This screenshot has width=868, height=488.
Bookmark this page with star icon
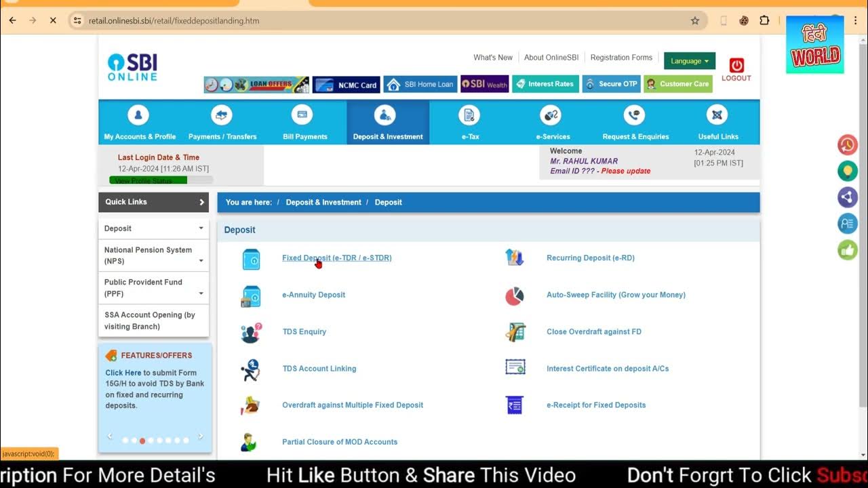pyautogui.click(x=695, y=20)
